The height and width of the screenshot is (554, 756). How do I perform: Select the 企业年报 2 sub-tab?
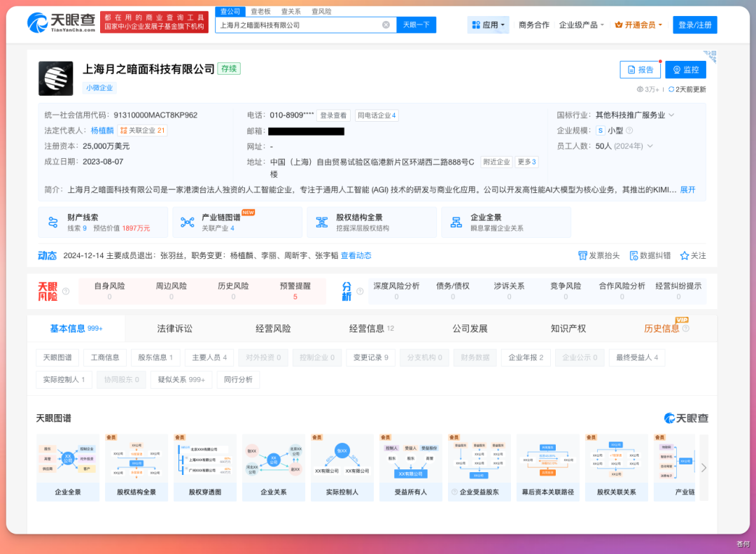click(526, 357)
